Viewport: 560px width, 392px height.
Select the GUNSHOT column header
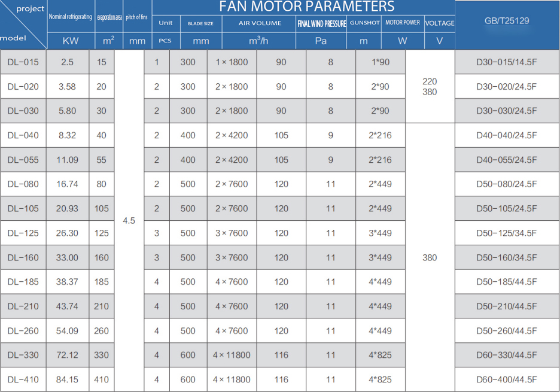(x=364, y=23)
